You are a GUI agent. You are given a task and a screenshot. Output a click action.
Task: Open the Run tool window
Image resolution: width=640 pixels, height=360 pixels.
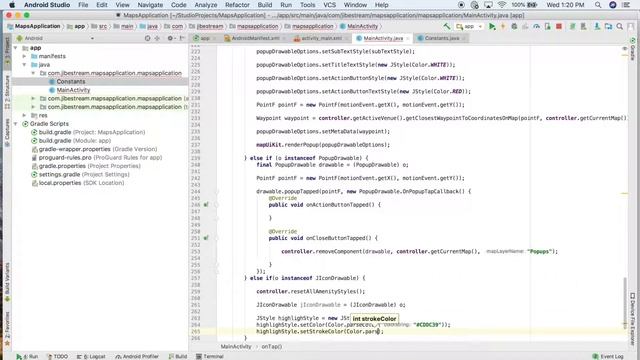[27, 356]
